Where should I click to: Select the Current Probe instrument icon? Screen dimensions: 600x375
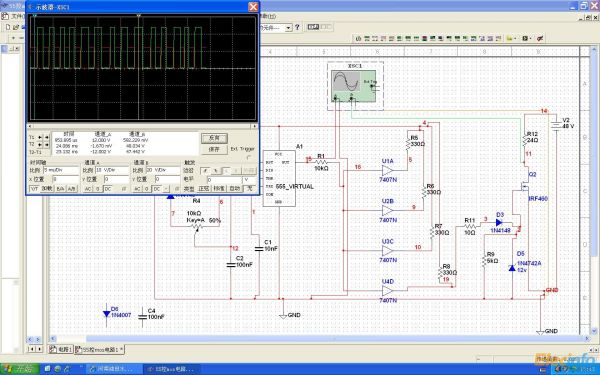point(540,39)
